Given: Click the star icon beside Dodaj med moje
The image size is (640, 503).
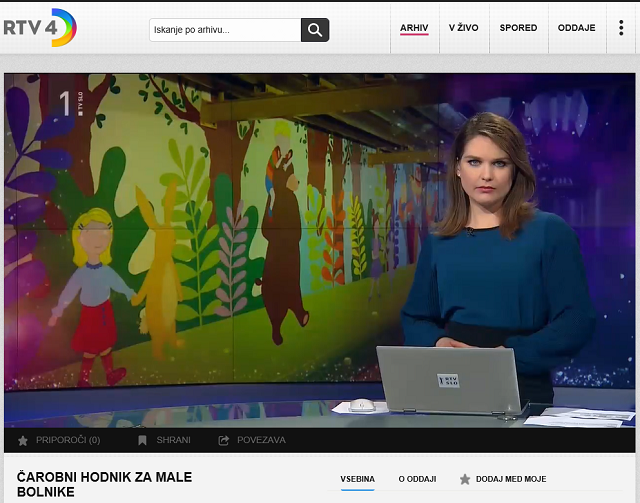Looking at the screenshot, I should pyautogui.click(x=464, y=479).
